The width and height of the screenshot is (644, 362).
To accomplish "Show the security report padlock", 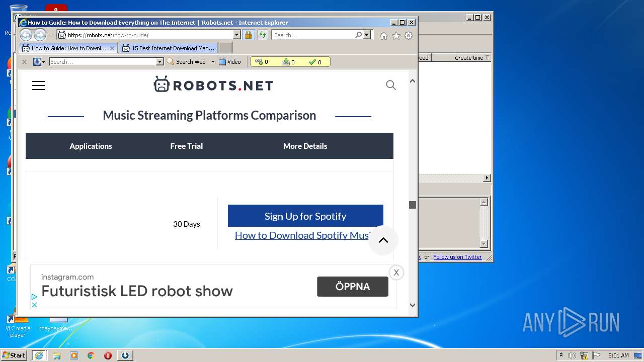I will pos(248,35).
